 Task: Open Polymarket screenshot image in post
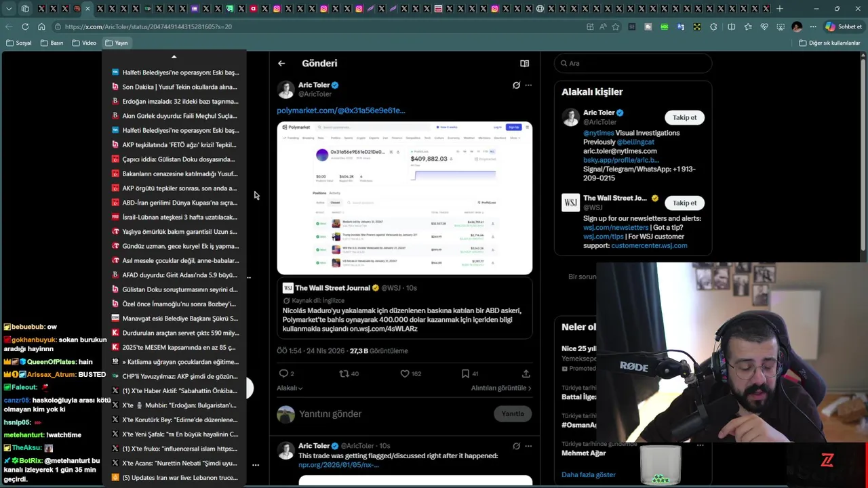[405, 198]
